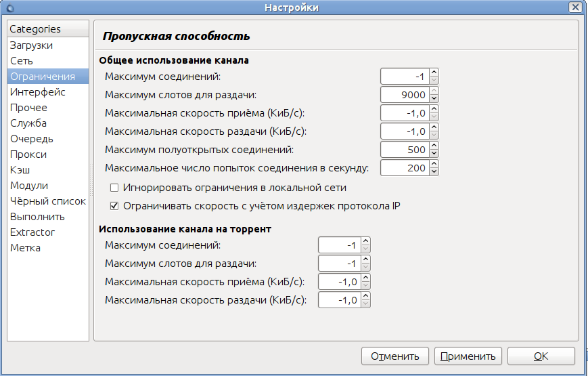Open the Загрузки category

pyautogui.click(x=48, y=45)
